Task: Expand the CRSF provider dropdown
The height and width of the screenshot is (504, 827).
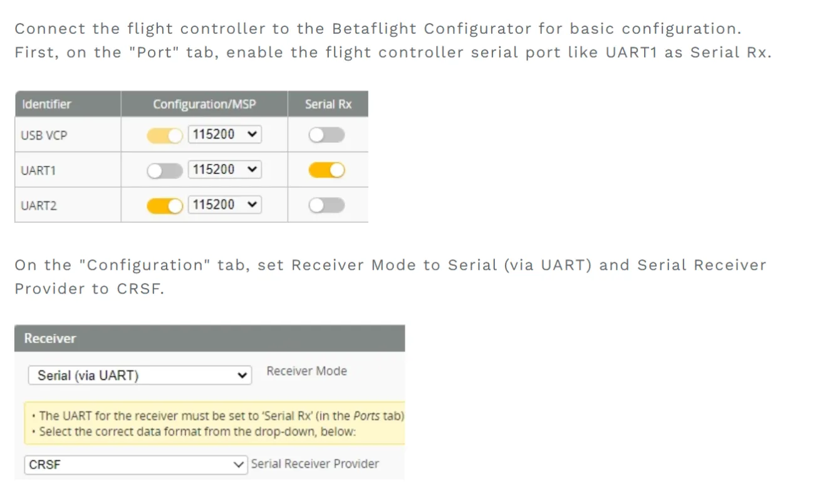Action: coord(137,465)
